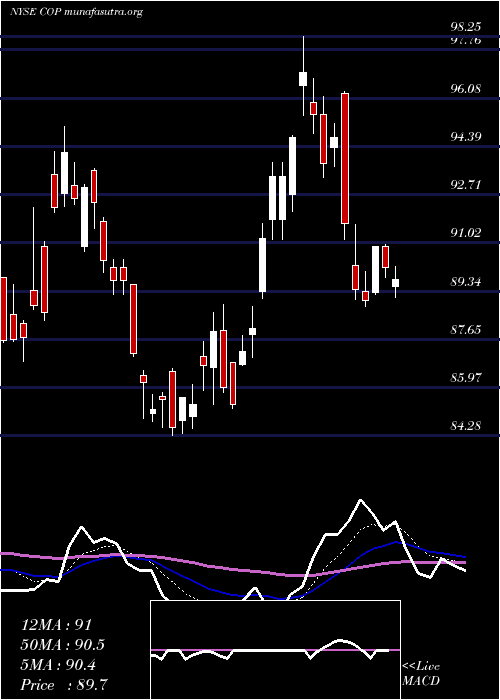Viewport: 500px width, 700px height.
Task: Click the 87.65 price level label
Action: (x=466, y=331)
